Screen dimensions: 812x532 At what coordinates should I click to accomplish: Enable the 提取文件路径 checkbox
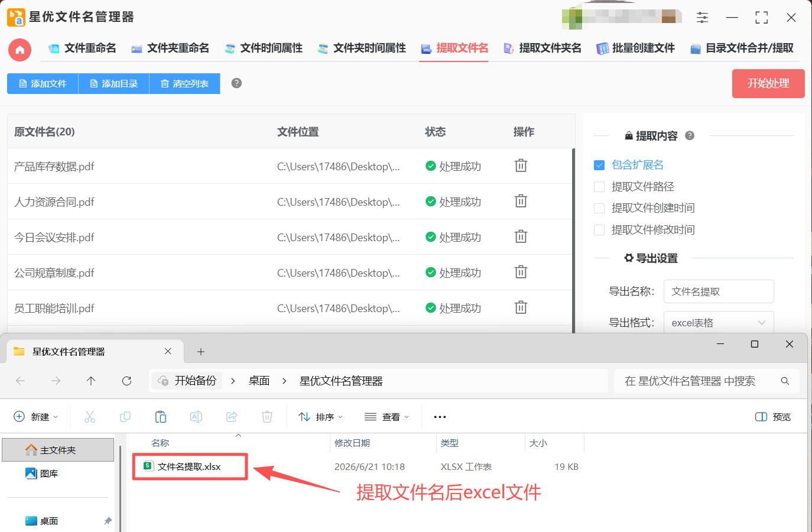(x=599, y=187)
